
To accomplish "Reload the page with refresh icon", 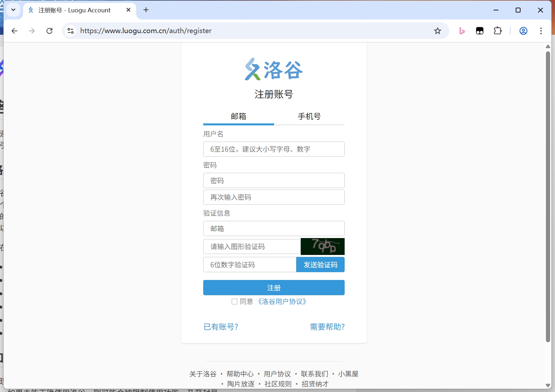I will point(49,31).
